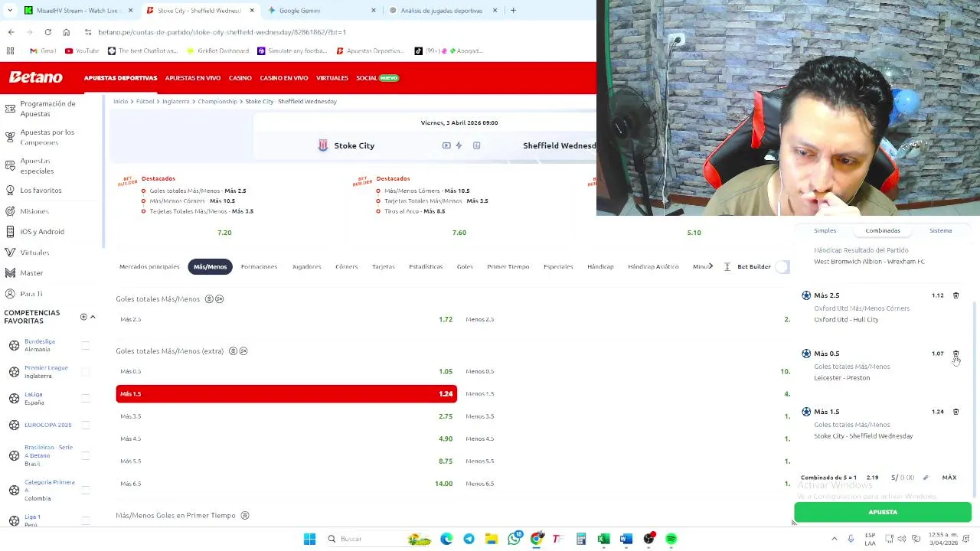The height and width of the screenshot is (551, 980).
Task: Select Más 3.5 odds 2.75
Action: click(x=286, y=416)
